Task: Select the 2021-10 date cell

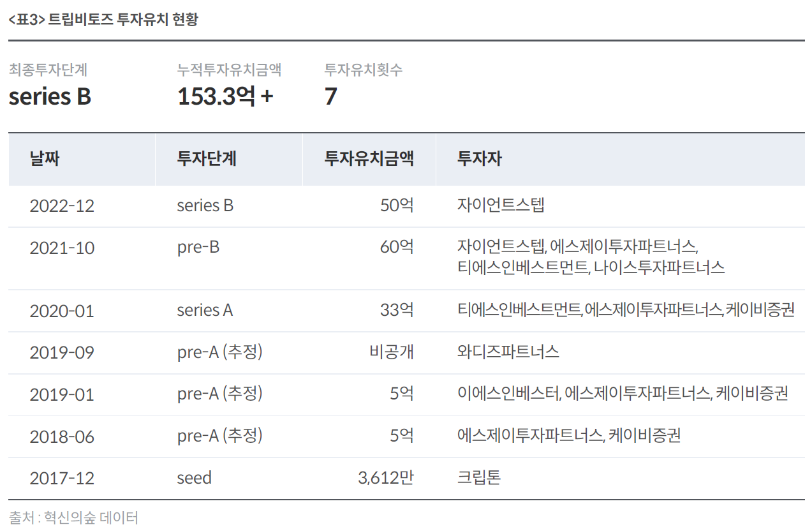Action: (62, 248)
